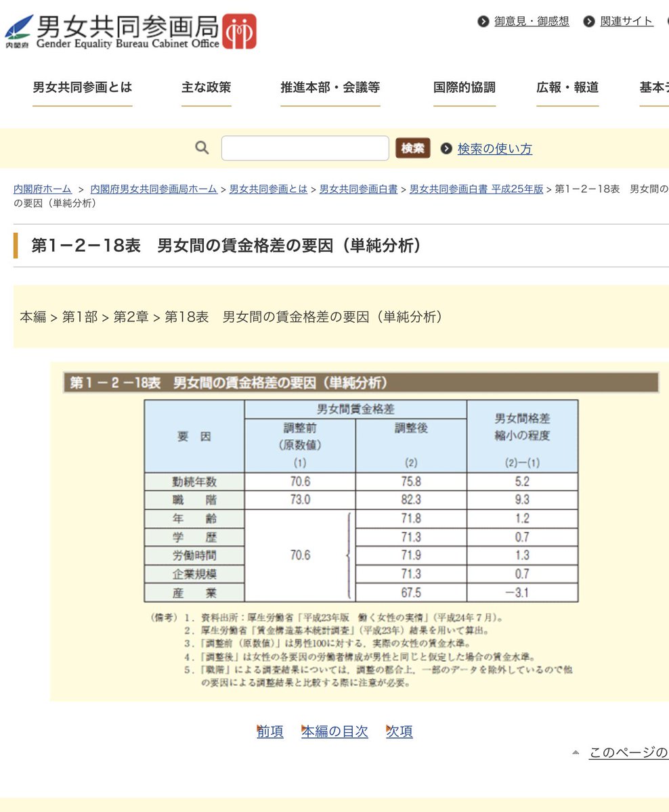Viewport: 669px width, 812px height.
Task: Go to 男女共同参画とは breadcrumb link
Action: pos(268,189)
